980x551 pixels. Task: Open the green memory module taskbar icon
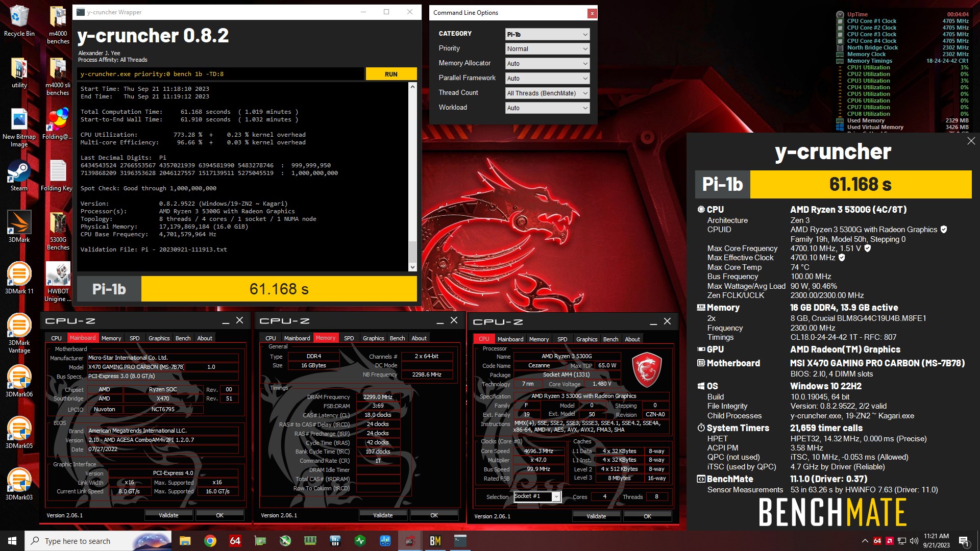[x=310, y=541]
